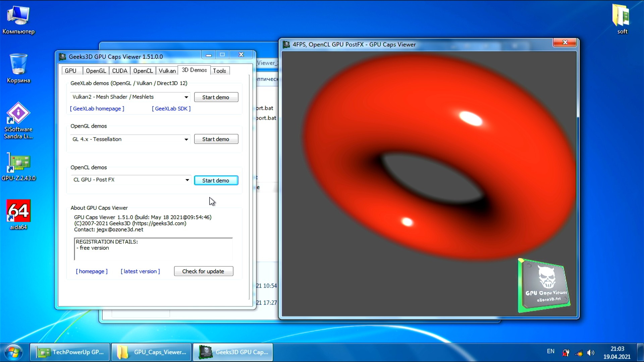Click the latest version link

coord(140,271)
